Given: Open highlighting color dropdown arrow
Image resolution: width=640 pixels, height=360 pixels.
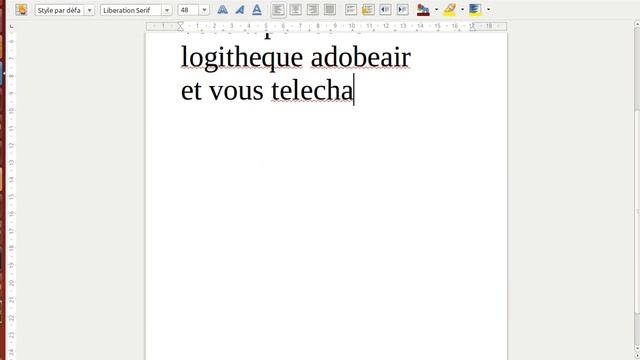Looking at the screenshot, I should tap(462, 10).
